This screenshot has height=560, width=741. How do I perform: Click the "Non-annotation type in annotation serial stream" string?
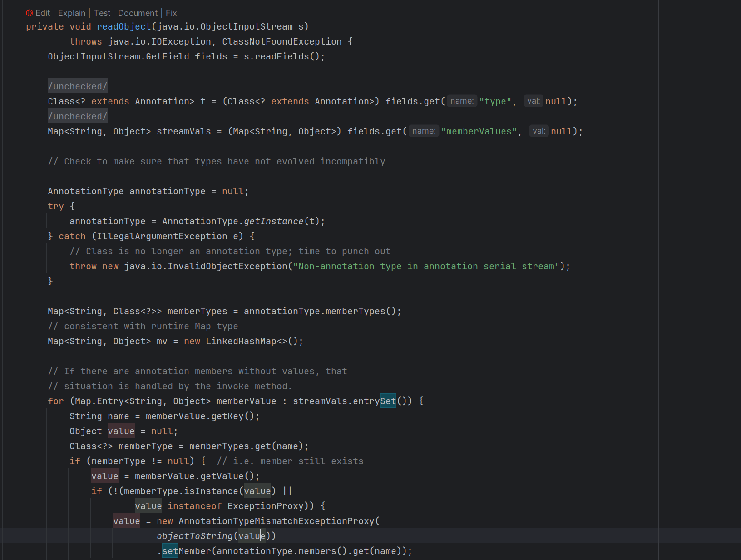tap(426, 266)
